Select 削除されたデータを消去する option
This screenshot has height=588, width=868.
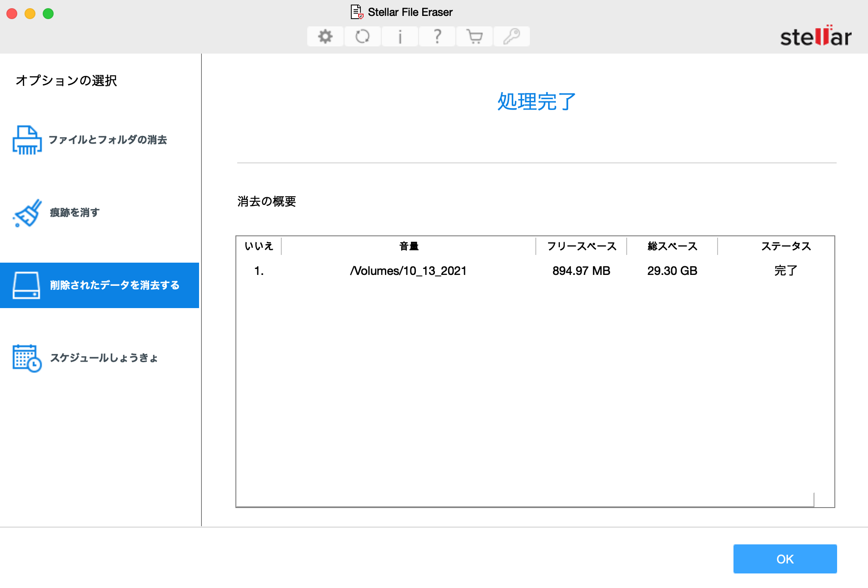(x=100, y=285)
